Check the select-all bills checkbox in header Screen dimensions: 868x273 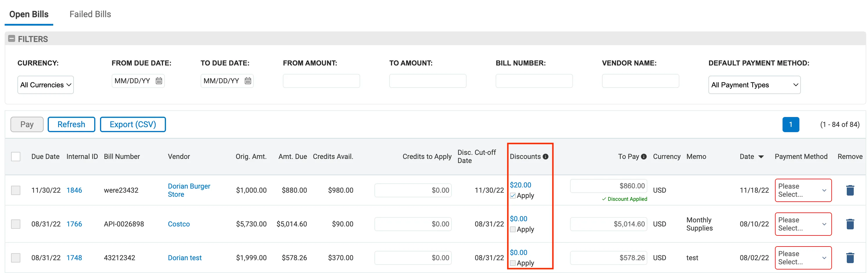[16, 157]
